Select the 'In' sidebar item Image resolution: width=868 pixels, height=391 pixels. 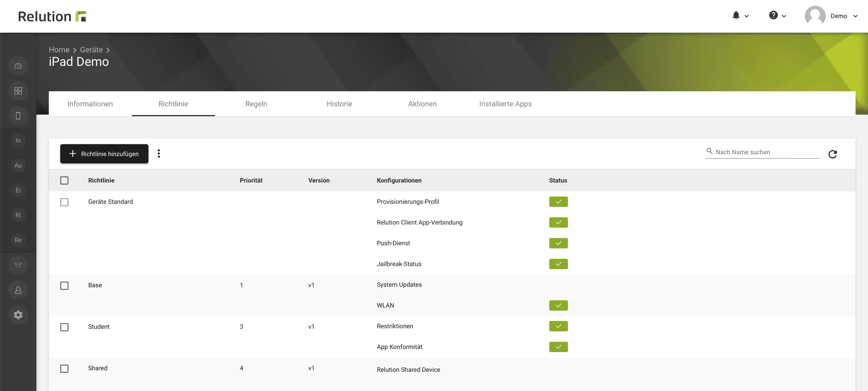[x=18, y=141]
